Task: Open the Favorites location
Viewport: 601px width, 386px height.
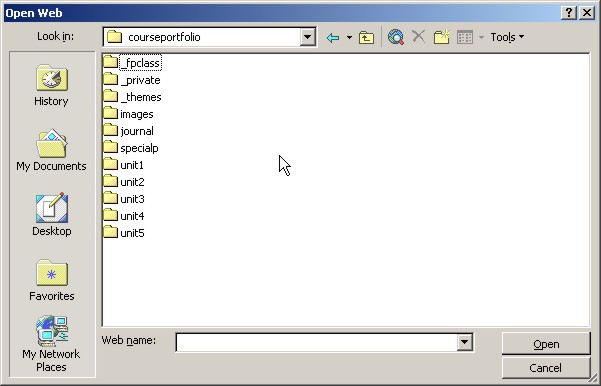Action: [51, 280]
